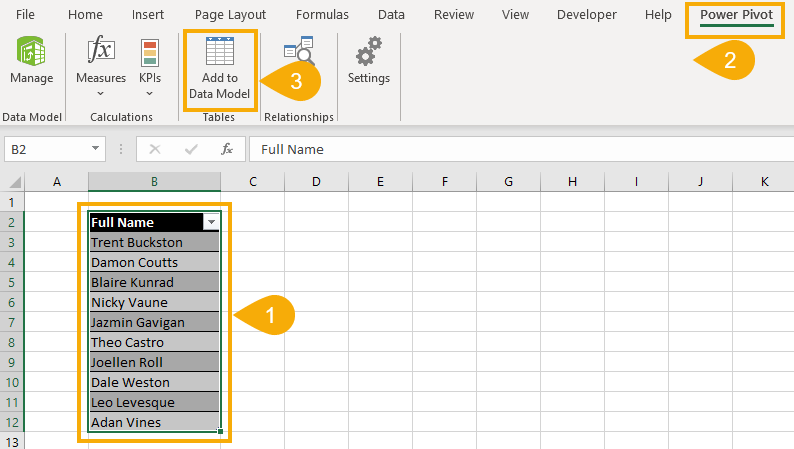Image resolution: width=794 pixels, height=449 pixels.
Task: Select column K header
Action: 764,182
